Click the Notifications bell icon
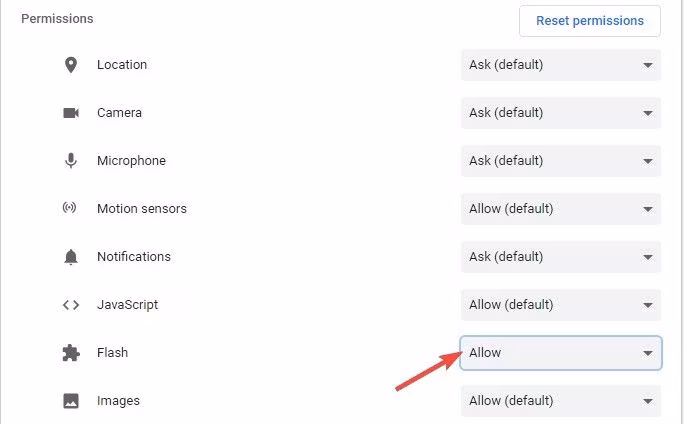The image size is (684, 424). [70, 257]
